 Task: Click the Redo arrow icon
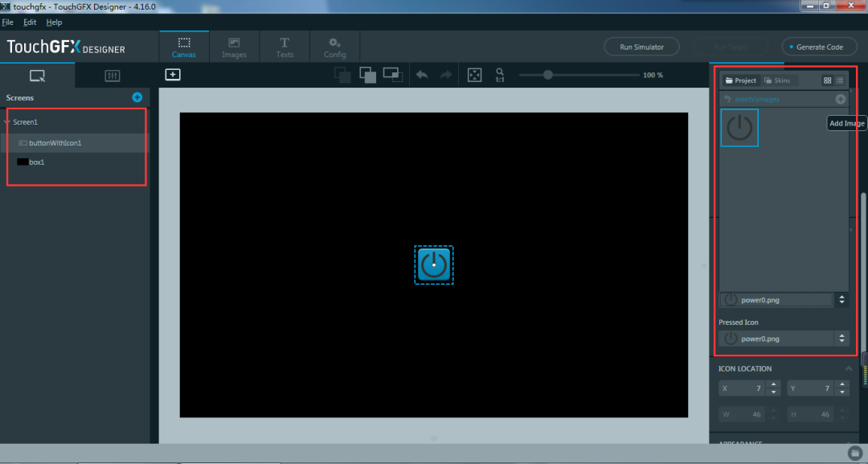[447, 75]
